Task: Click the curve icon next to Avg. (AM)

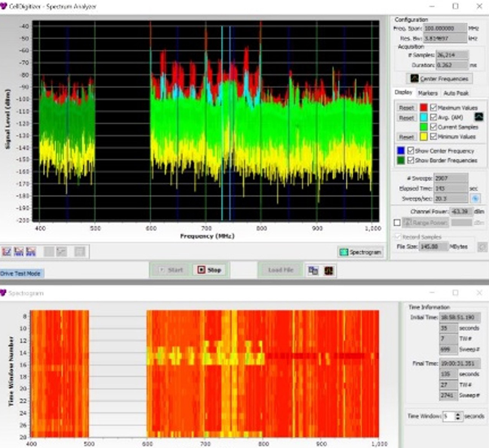Action: (479, 118)
